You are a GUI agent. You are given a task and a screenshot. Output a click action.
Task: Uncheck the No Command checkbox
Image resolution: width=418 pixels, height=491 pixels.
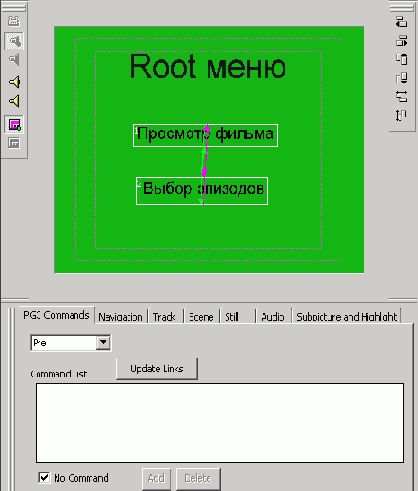(x=44, y=477)
